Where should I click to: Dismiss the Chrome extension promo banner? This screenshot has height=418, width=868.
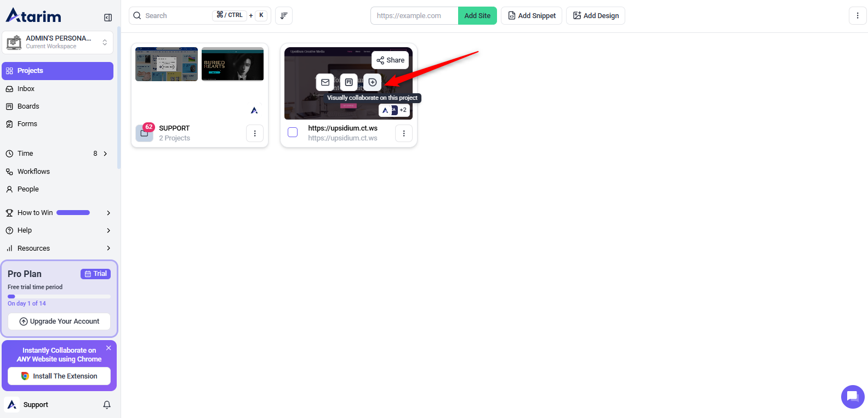click(108, 348)
